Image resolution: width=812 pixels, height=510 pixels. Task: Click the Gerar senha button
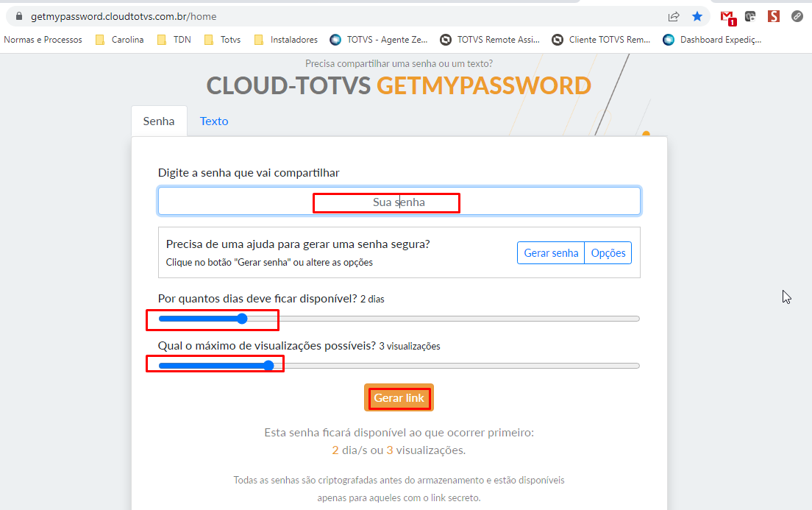coord(551,253)
